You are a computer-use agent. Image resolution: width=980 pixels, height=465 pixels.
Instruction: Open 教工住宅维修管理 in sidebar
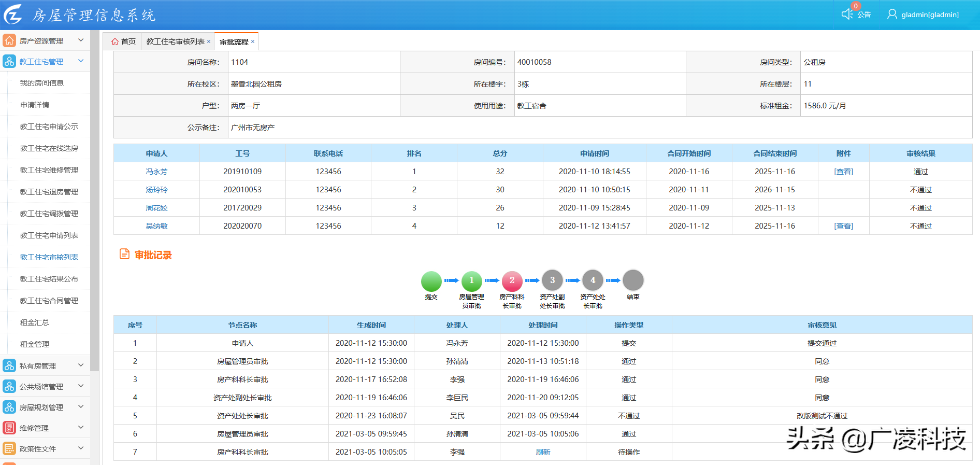[49, 170]
